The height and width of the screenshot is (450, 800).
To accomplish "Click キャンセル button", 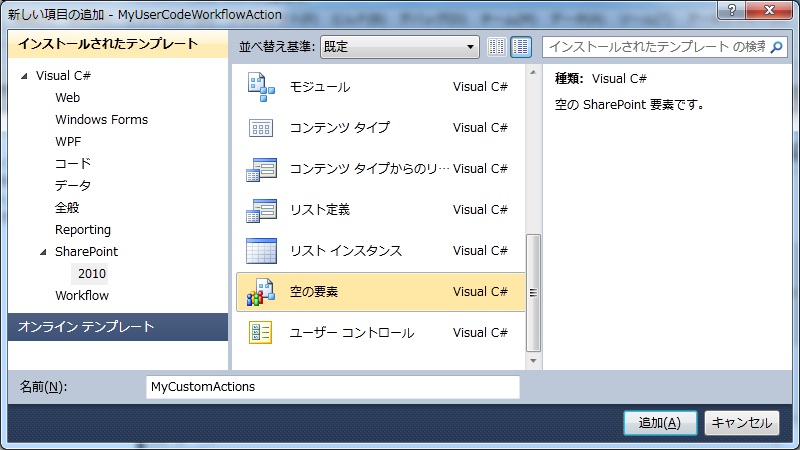I will 742,423.
